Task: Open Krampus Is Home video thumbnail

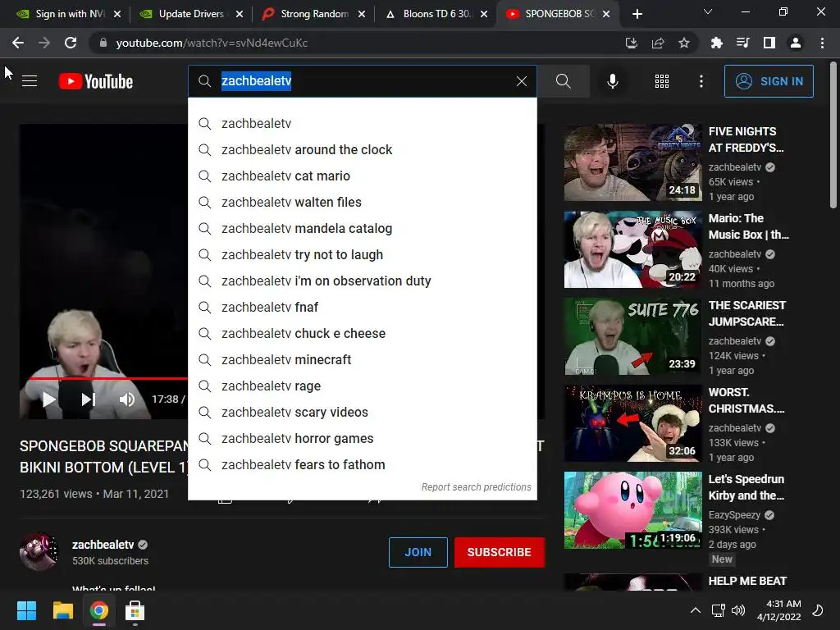Action: (632, 423)
